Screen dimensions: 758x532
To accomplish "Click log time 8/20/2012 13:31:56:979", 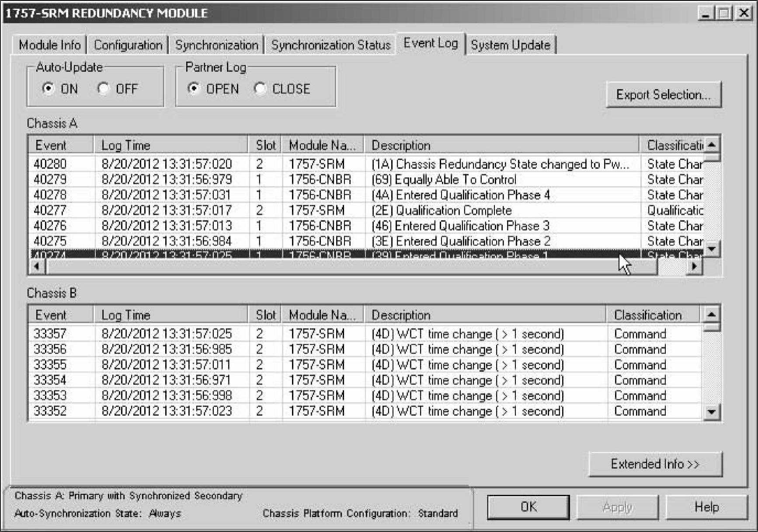I will pyautogui.click(x=167, y=180).
